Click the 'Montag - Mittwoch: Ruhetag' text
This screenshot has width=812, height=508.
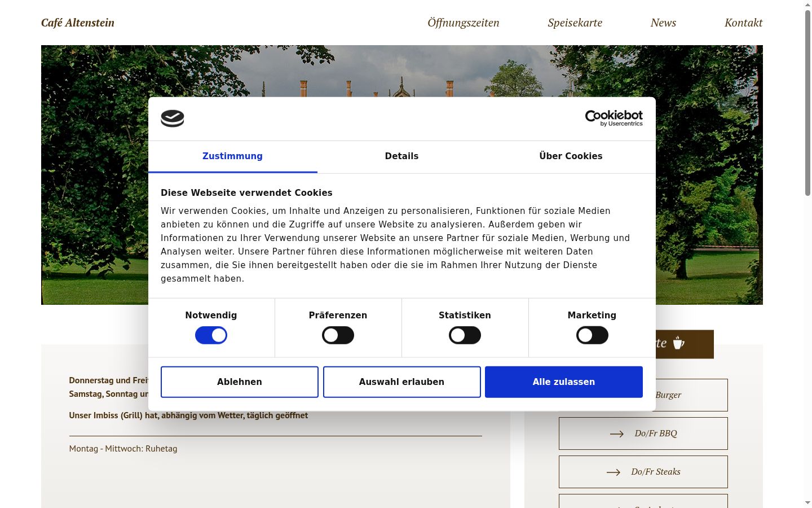tap(123, 449)
